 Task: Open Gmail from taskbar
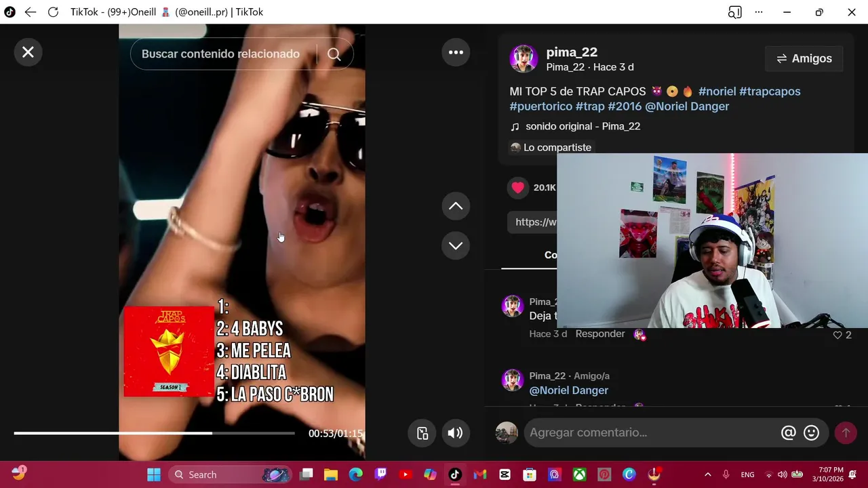[480, 474]
